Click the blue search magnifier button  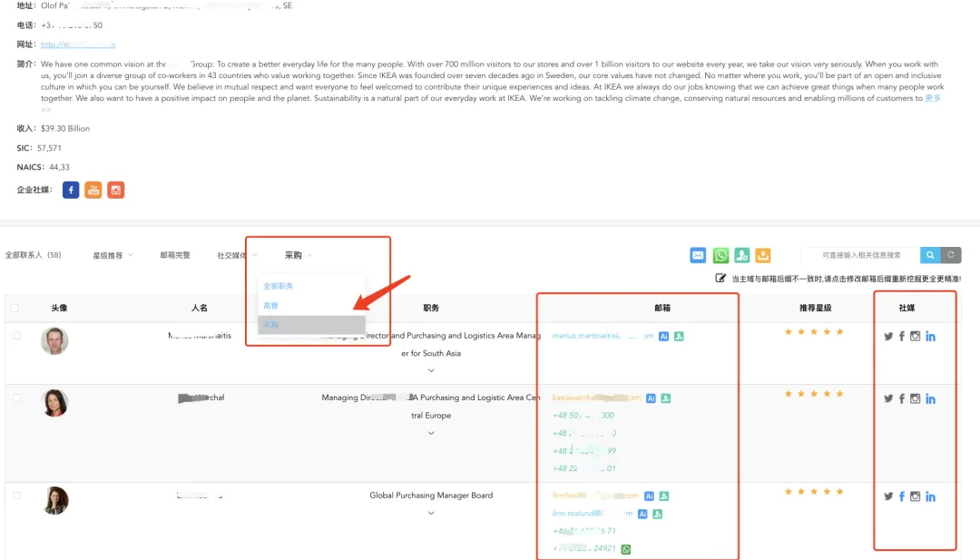(x=930, y=255)
